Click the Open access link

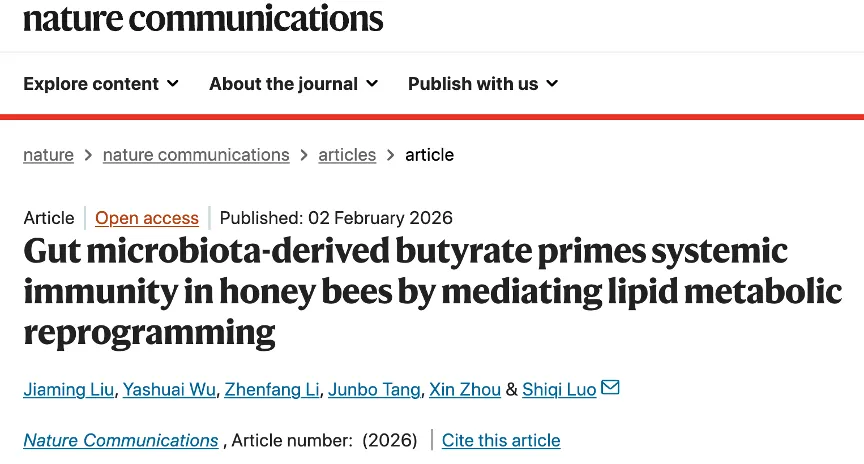(147, 218)
